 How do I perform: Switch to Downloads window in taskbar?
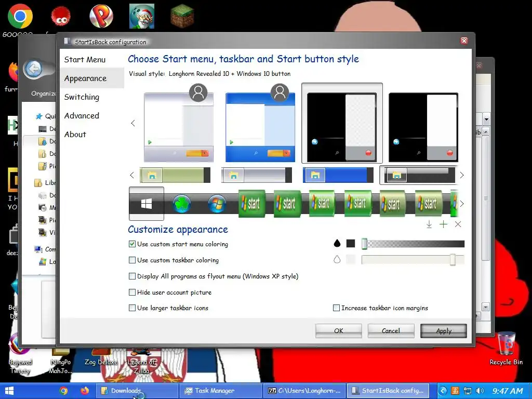[137, 391]
